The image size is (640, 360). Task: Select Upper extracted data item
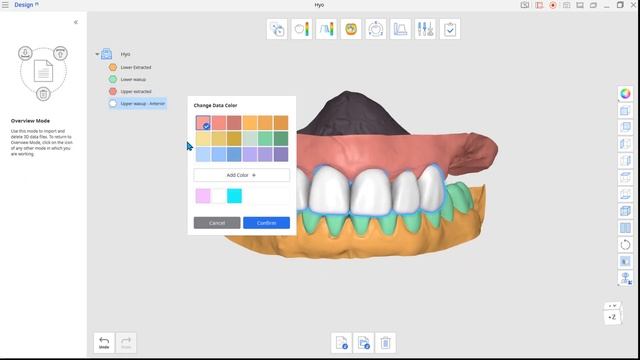136,91
